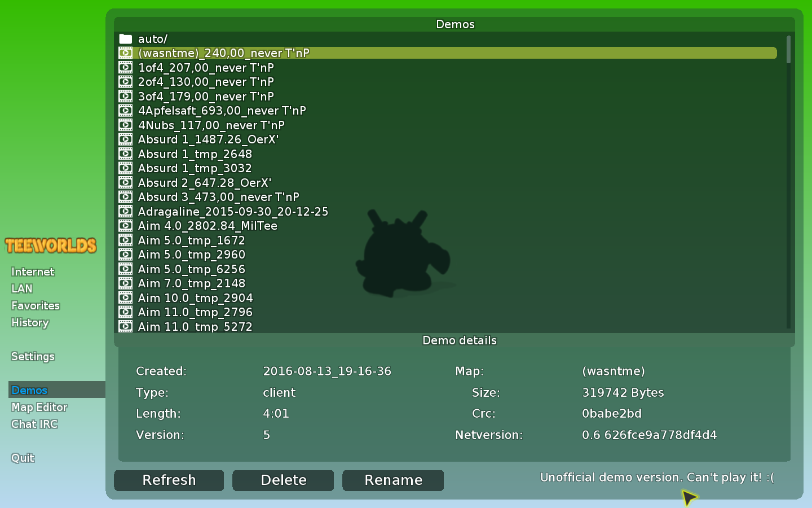The image size is (812, 508).
Task: Click the film icon for Aim 5.0_tmp_1672
Action: tap(125, 240)
